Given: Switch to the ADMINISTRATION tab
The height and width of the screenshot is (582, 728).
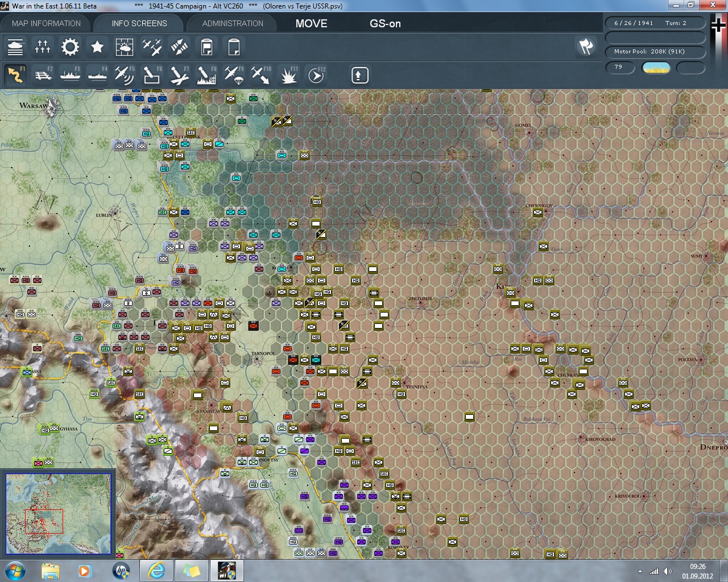Looking at the screenshot, I should [233, 23].
